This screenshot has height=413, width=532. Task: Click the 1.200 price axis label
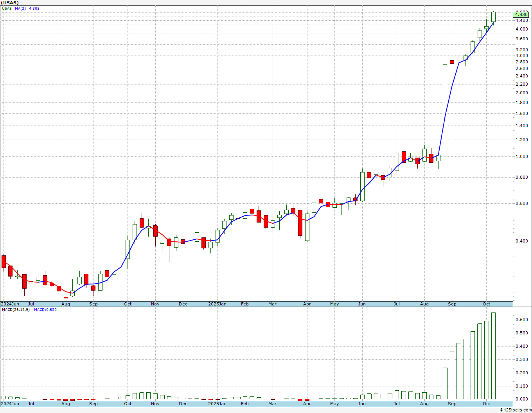(522, 140)
